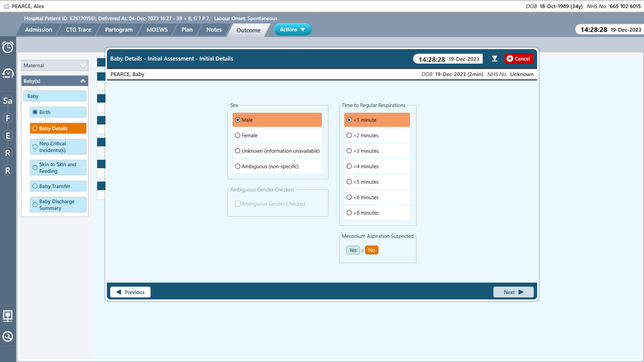Select the E circle icon in sidebar
This screenshot has width=644, height=362.
pyautogui.click(x=8, y=136)
